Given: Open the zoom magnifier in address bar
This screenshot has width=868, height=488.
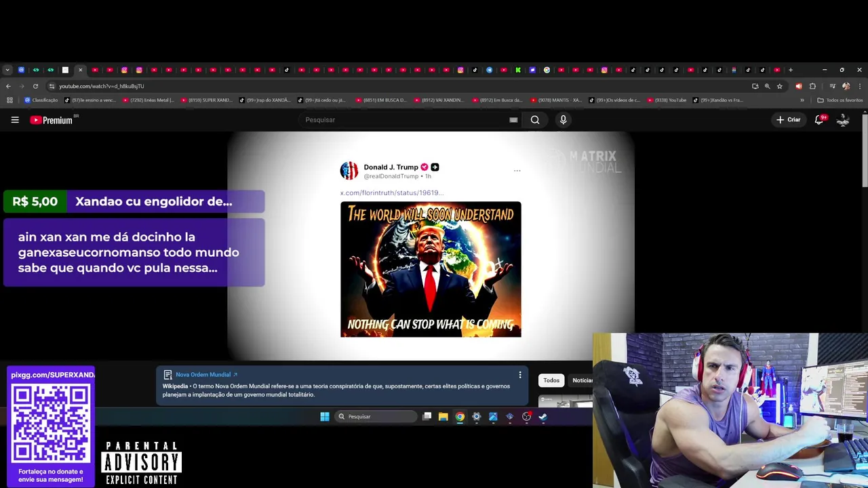Looking at the screenshot, I should 768,86.
